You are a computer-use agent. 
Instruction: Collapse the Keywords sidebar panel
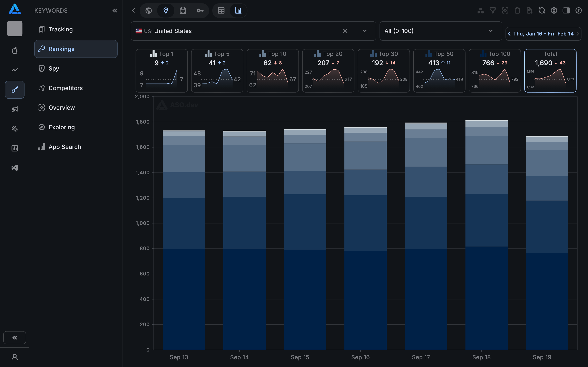(115, 10)
